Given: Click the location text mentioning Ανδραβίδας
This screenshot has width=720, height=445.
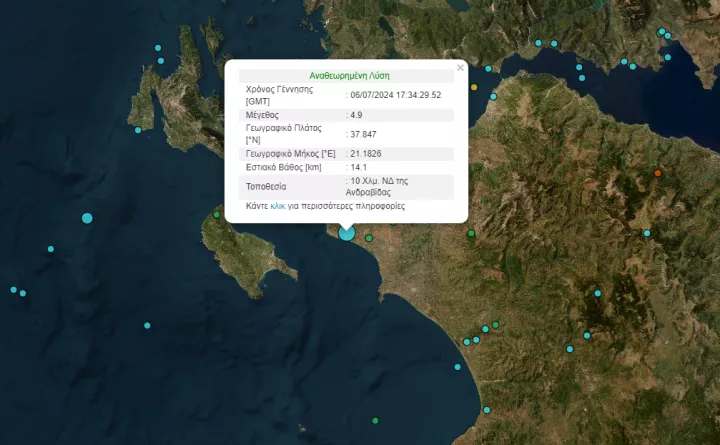Looking at the screenshot, I should pyautogui.click(x=380, y=186).
